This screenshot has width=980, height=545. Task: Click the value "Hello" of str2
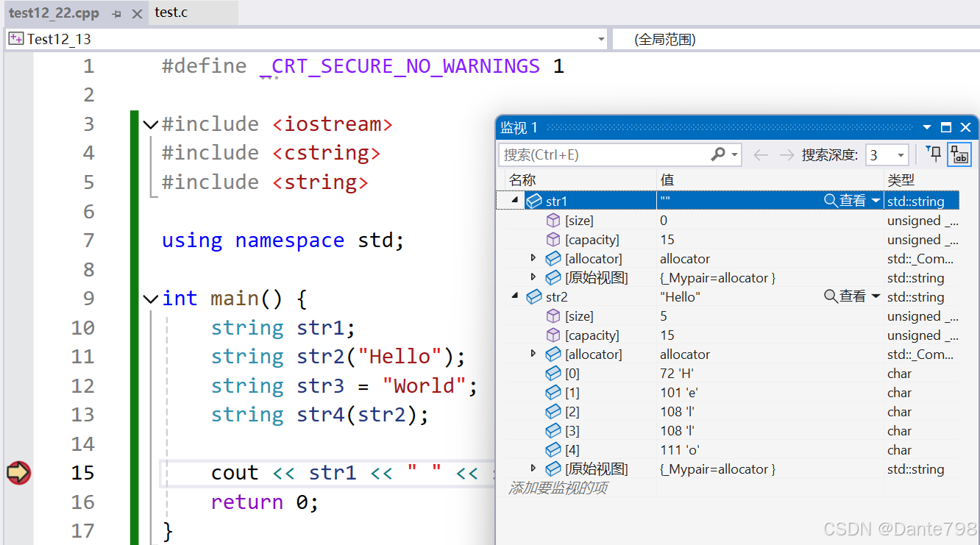(x=680, y=296)
